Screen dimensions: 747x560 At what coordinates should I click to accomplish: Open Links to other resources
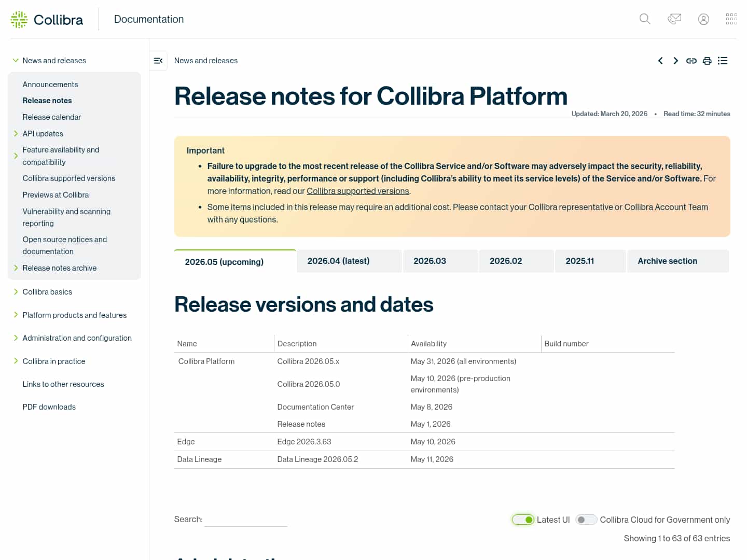63,384
